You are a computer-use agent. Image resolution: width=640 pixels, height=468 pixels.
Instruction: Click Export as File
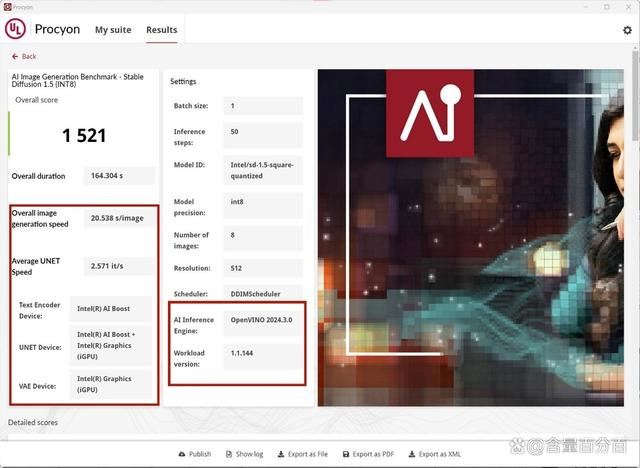(x=302, y=454)
